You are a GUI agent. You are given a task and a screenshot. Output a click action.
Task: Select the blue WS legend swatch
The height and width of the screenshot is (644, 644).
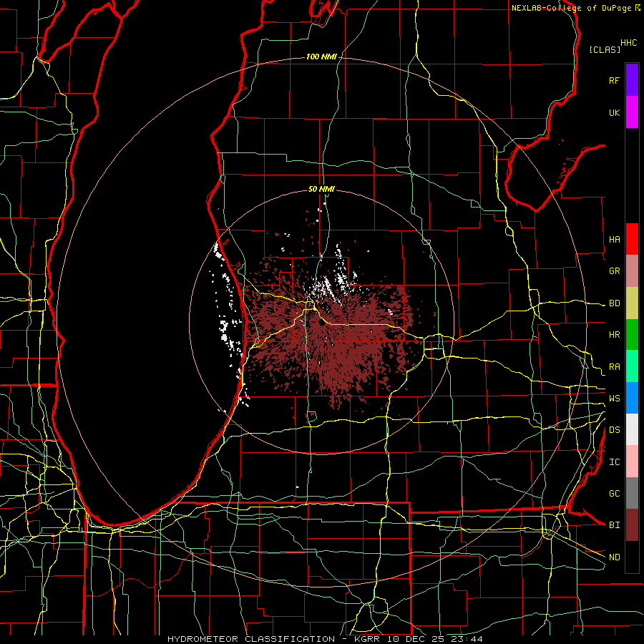(632, 398)
